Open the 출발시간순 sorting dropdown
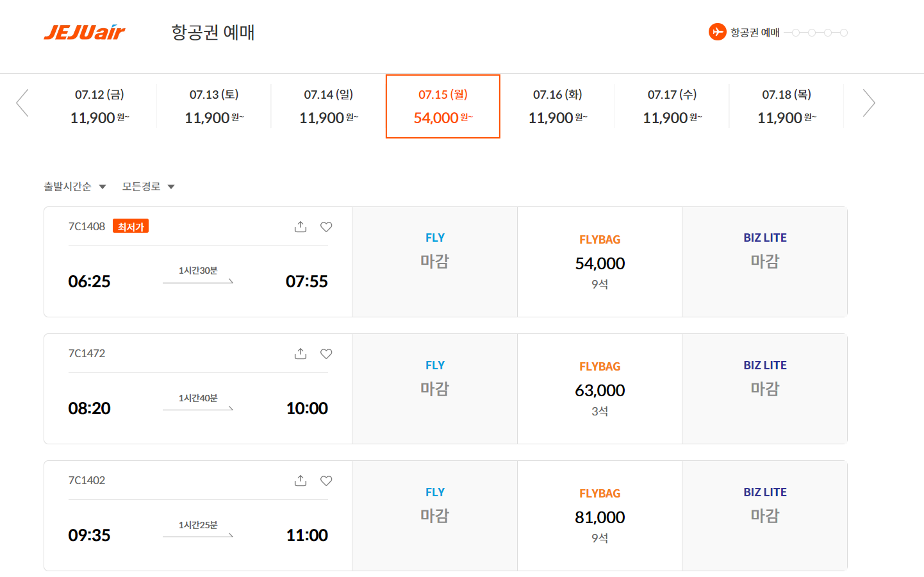The image size is (924, 577). pos(75,186)
